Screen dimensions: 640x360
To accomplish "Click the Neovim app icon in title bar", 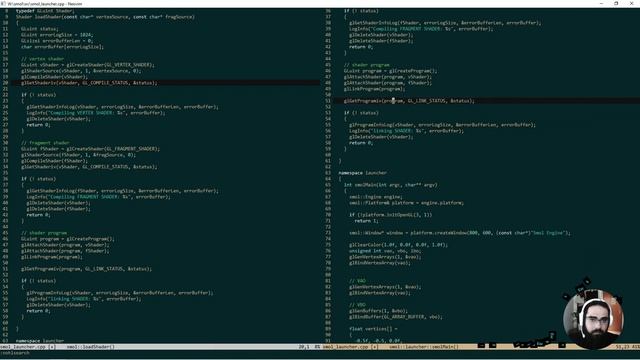I will 3,3.
